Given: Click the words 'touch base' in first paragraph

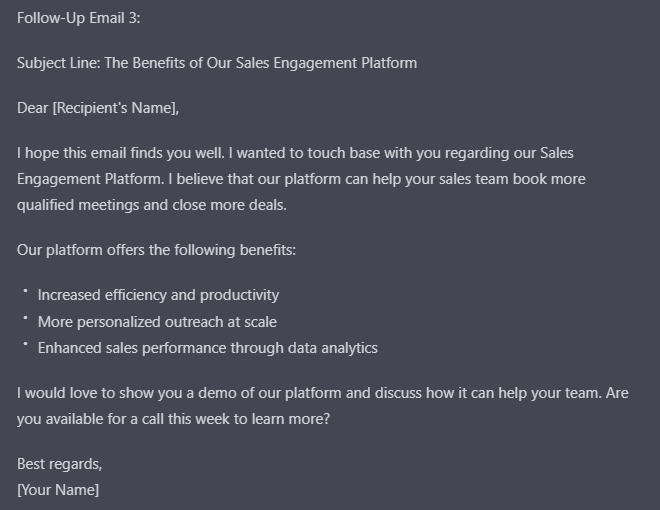Looking at the screenshot, I should 343,153.
